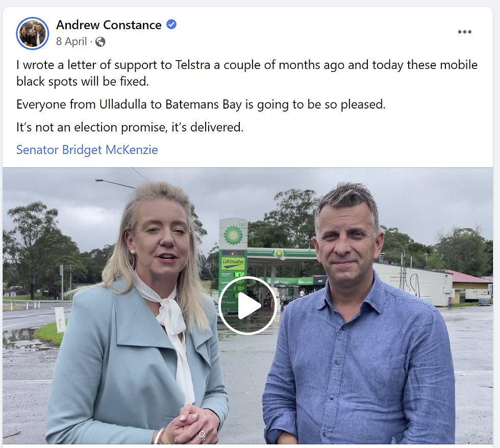The image size is (500, 448).
Task: Play the video with the play button
Action: coord(247,305)
